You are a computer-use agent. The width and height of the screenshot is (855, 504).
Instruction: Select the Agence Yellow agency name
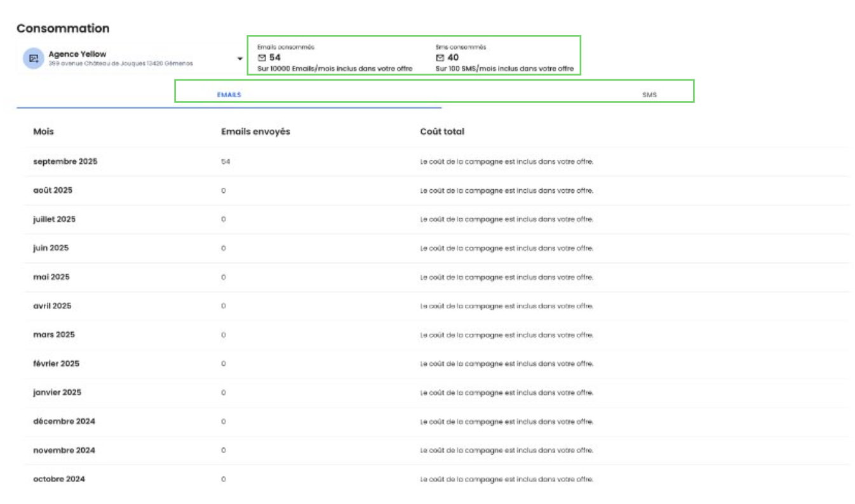(77, 54)
